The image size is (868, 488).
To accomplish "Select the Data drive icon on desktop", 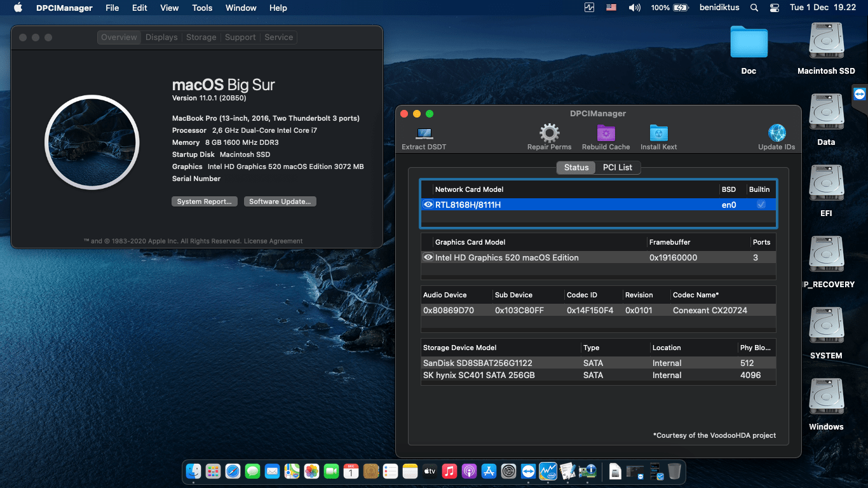I will pyautogui.click(x=826, y=113).
